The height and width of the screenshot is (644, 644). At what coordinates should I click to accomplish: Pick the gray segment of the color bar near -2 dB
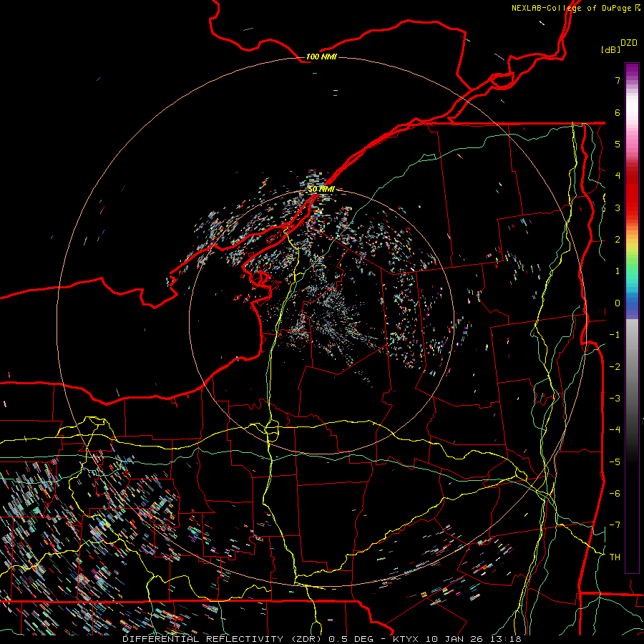(632, 366)
